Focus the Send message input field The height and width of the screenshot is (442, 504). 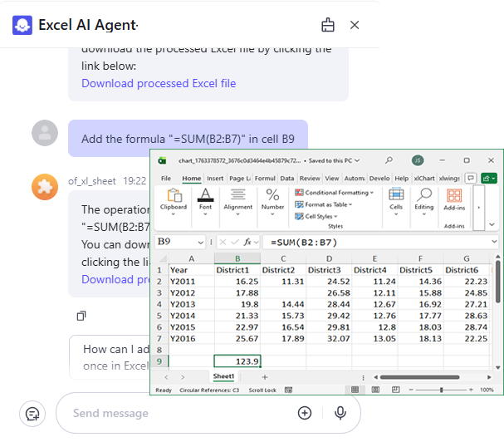[x=180, y=413]
